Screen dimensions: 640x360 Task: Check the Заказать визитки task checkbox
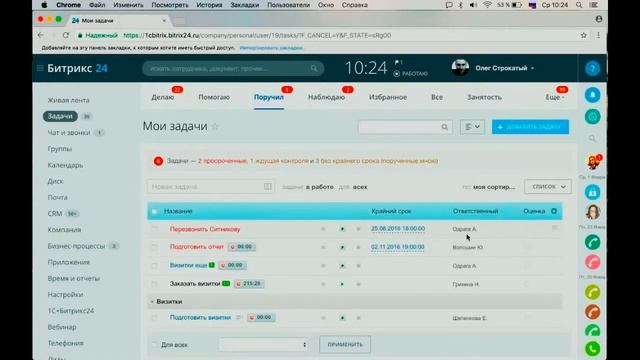(x=154, y=284)
